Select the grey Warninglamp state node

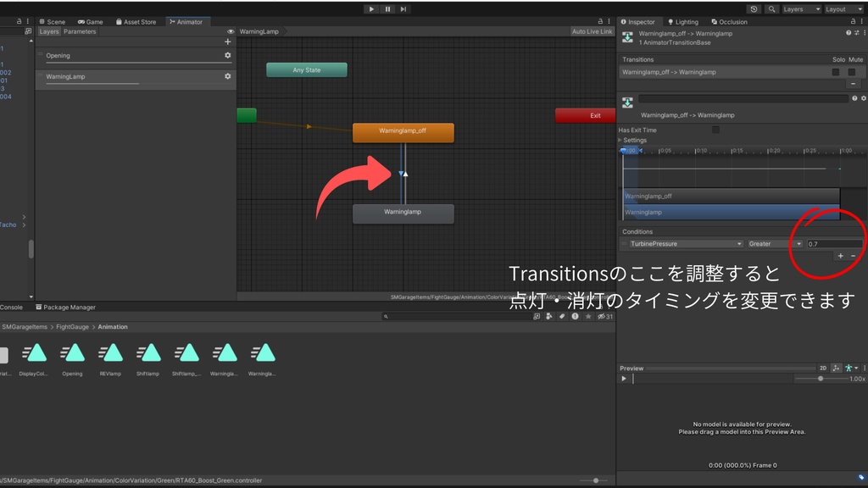pyautogui.click(x=403, y=213)
